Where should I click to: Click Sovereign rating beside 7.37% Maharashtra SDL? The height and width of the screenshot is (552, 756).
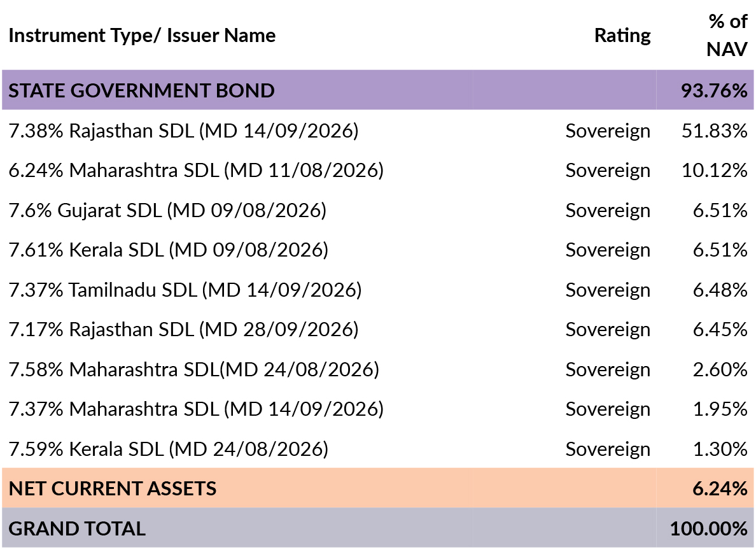pos(608,409)
